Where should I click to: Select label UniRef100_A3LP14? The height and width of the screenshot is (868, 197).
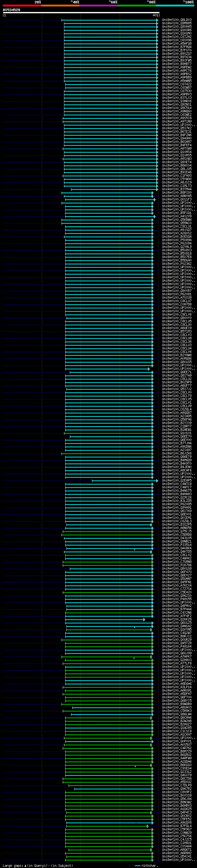(177, 687)
